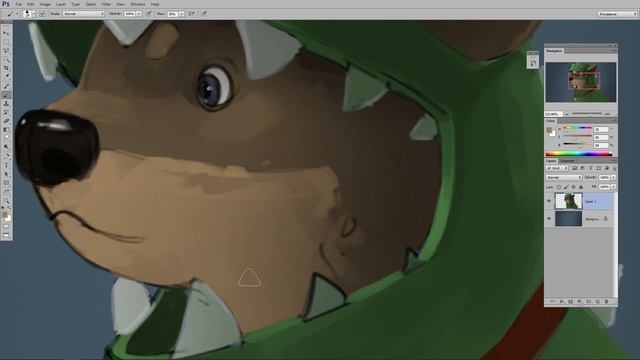Link layers icon in Layers panel

pos(553,302)
